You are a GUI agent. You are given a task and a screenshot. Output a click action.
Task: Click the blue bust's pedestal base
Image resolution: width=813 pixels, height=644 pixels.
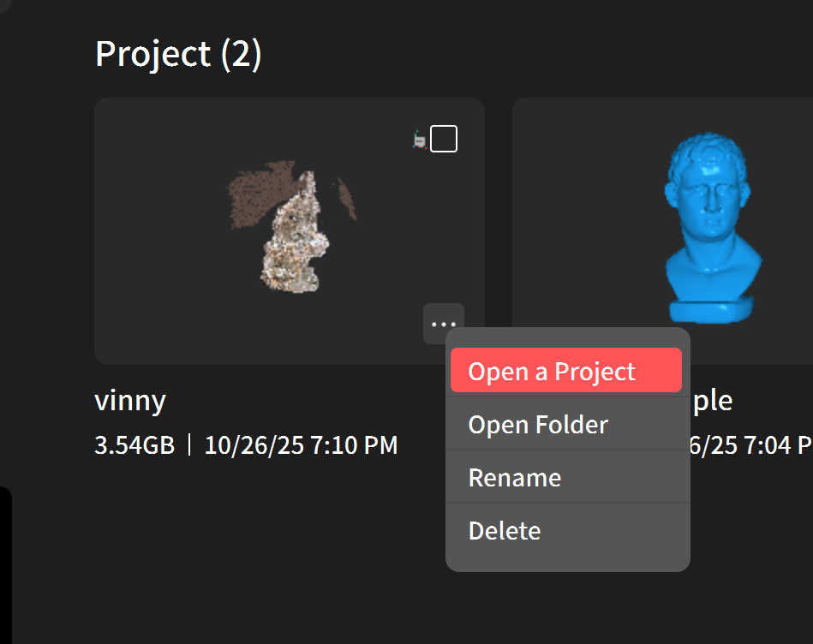711,310
